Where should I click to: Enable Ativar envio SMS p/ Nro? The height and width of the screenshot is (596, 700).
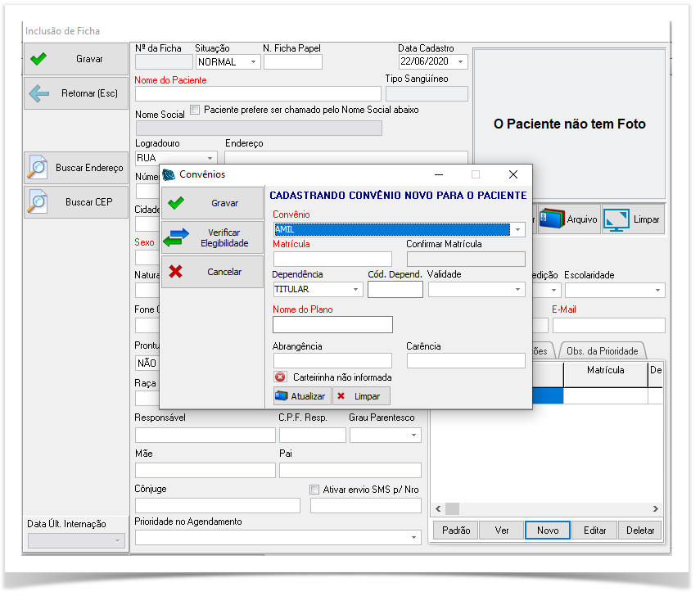tap(314, 490)
